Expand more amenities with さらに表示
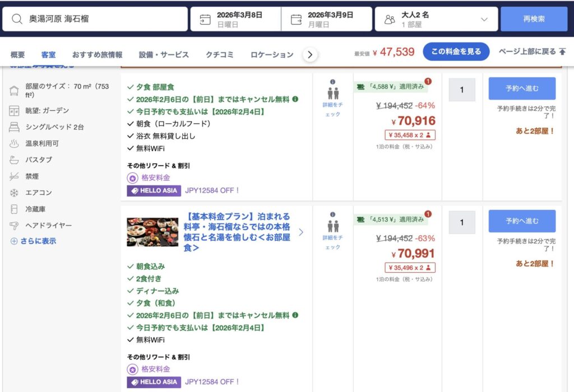The height and width of the screenshot is (392, 574). (34, 241)
